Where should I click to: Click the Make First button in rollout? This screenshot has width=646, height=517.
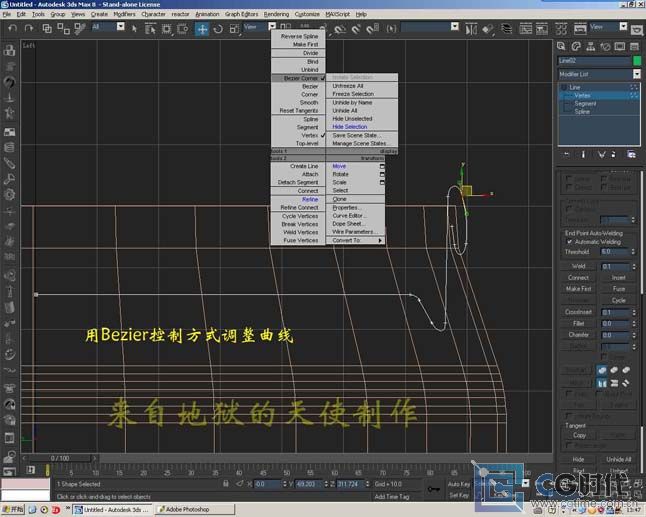point(578,289)
